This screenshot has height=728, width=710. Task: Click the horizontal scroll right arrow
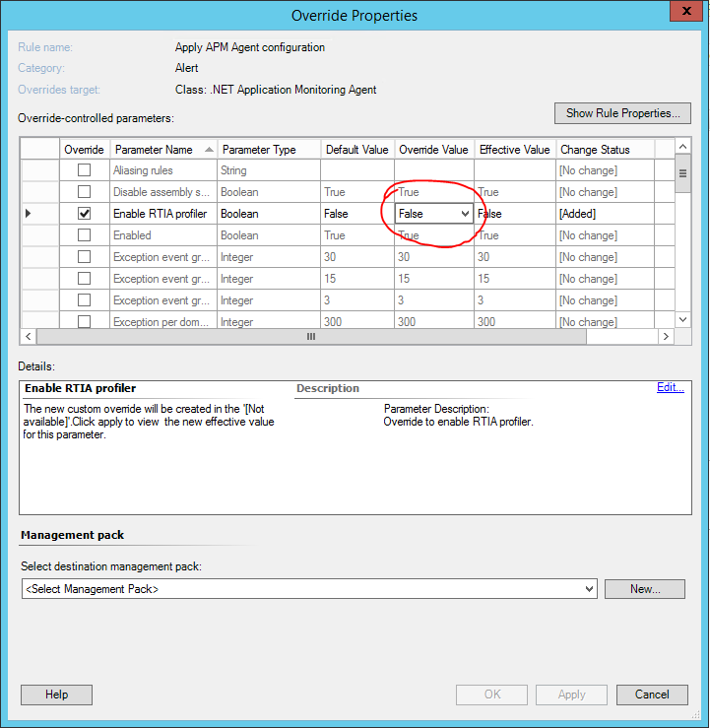(x=666, y=336)
